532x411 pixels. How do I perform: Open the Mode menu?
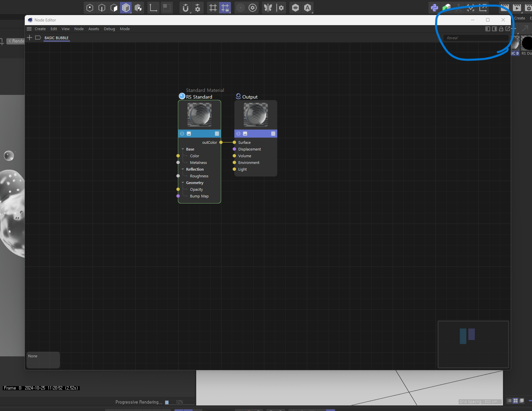pyautogui.click(x=125, y=29)
